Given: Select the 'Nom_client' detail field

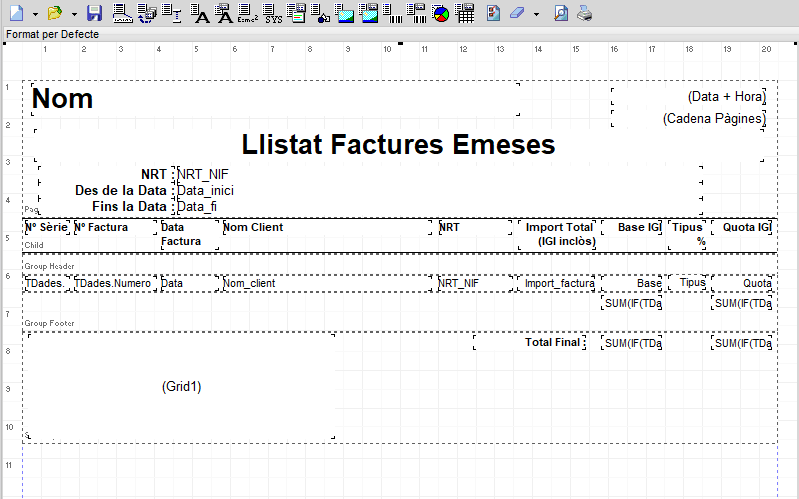Looking at the screenshot, I should (328, 283).
